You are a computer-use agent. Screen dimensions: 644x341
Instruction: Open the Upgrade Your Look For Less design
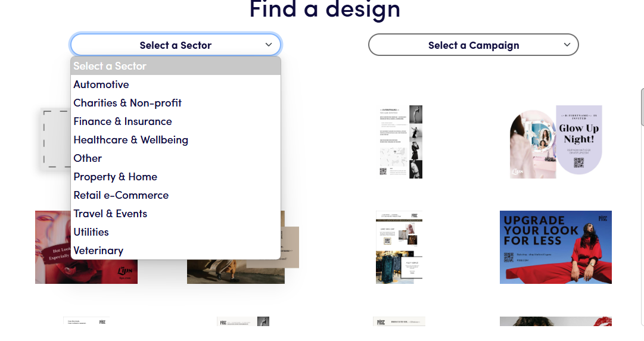pos(555,247)
